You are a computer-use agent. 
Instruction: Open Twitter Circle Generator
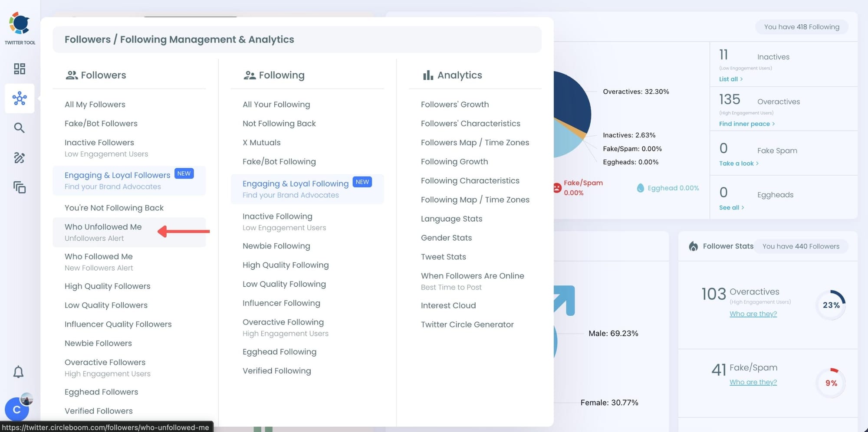pyautogui.click(x=467, y=324)
